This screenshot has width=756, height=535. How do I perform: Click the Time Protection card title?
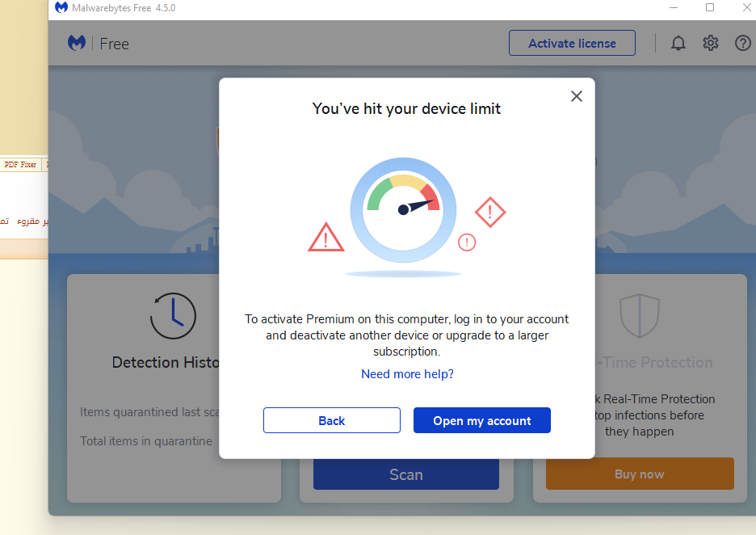655,362
